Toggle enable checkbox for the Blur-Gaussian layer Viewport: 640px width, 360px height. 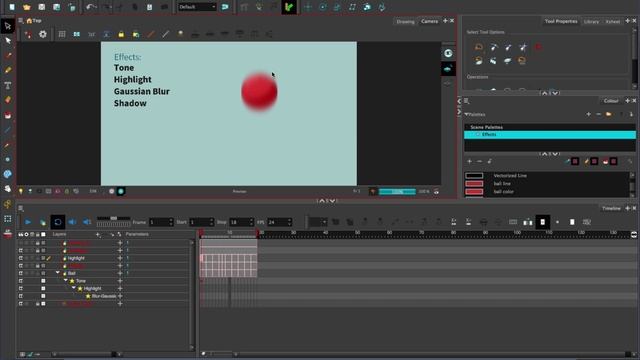pyautogui.click(x=21, y=296)
